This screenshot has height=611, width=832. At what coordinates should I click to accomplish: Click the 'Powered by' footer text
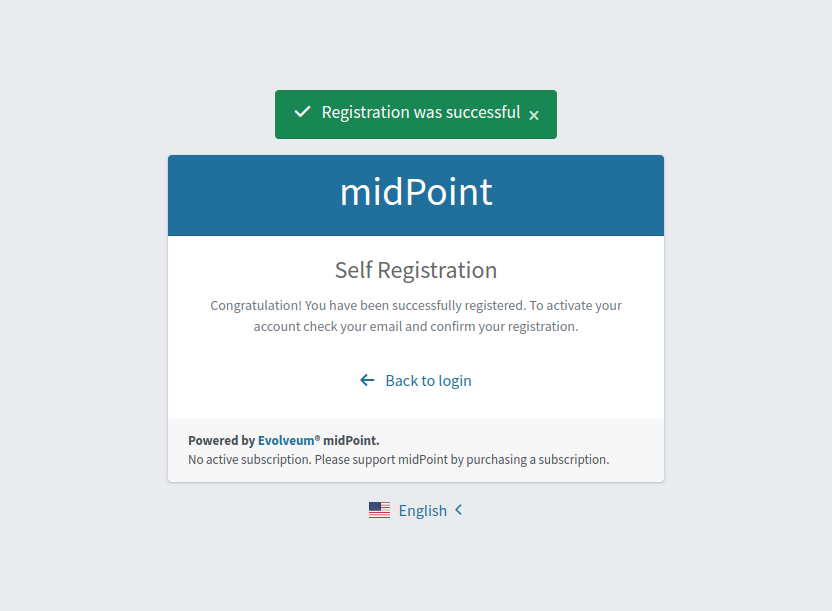coord(221,440)
